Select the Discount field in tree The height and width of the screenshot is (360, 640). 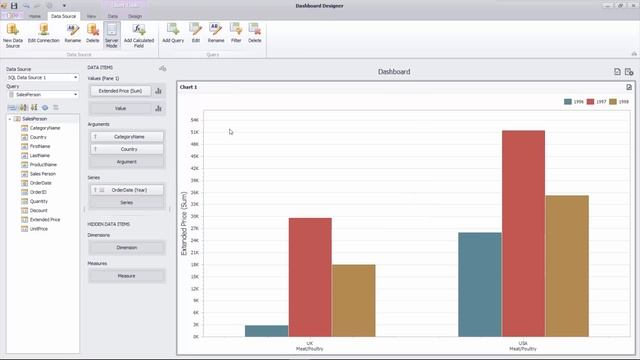tap(39, 210)
